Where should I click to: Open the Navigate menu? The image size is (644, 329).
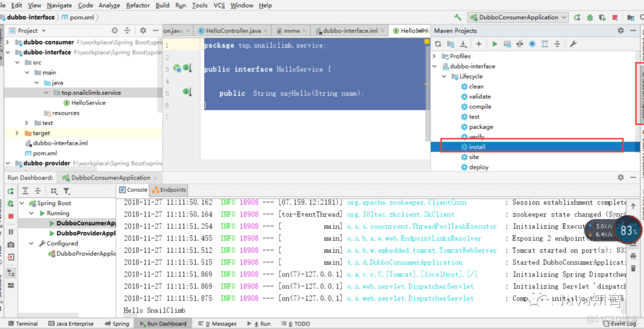[59, 5]
